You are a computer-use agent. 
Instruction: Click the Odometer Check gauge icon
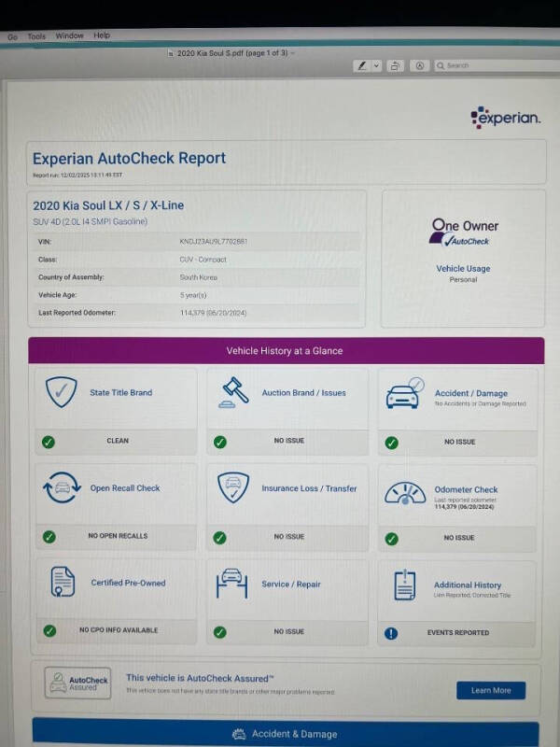[405, 491]
